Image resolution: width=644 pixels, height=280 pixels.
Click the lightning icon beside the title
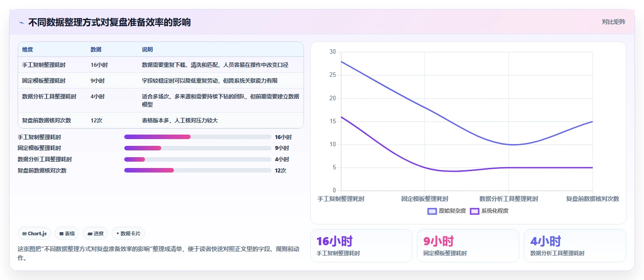tap(22, 23)
